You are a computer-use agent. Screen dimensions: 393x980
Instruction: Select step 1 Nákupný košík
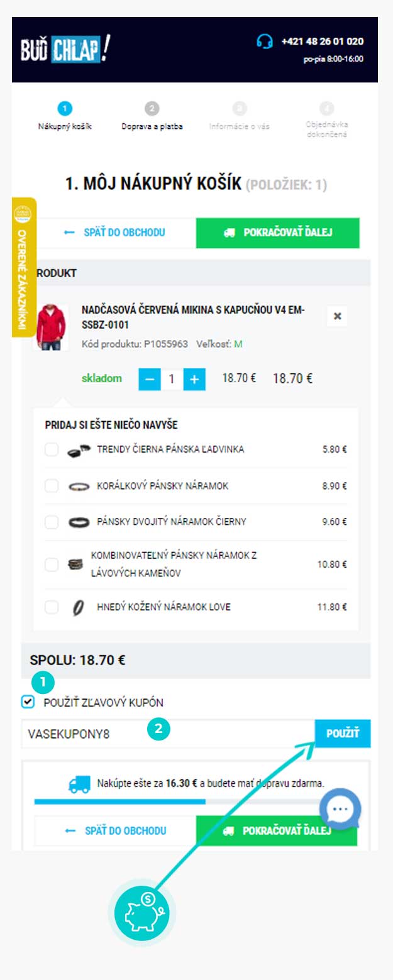(x=65, y=116)
